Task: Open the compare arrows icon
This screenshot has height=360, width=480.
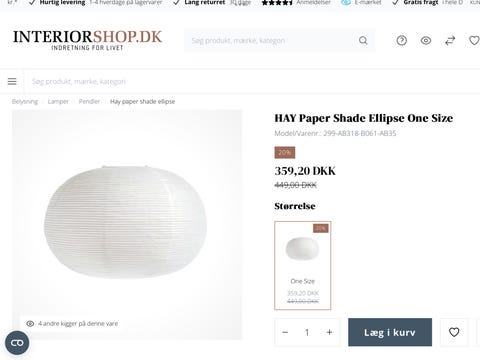Action: point(450,41)
